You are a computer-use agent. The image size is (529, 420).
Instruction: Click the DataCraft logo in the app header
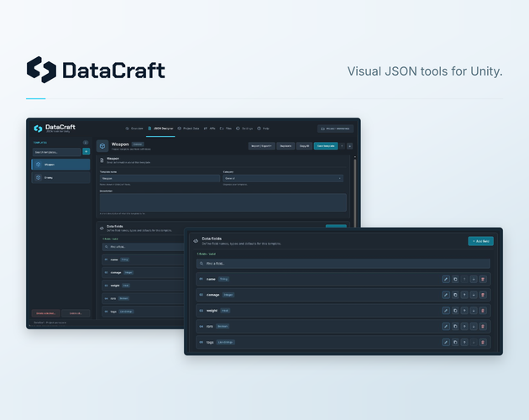pyautogui.click(x=55, y=128)
